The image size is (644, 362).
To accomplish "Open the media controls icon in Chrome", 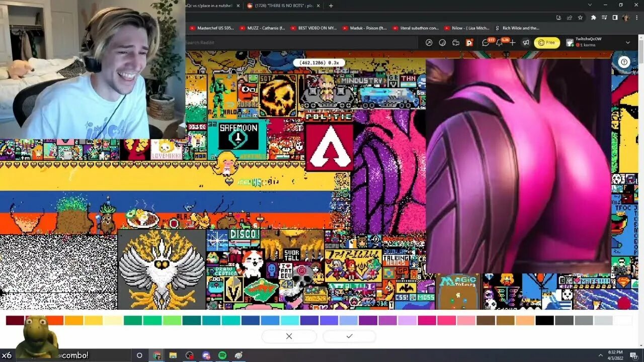I will pyautogui.click(x=604, y=17).
